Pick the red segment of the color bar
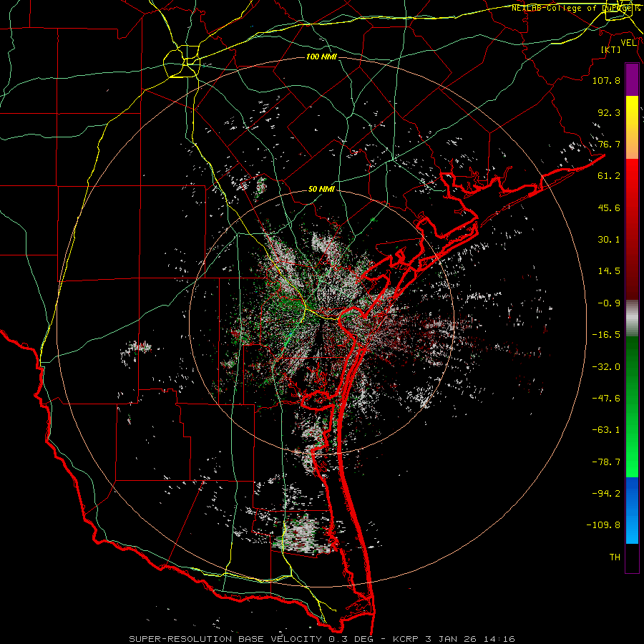644x644 pixels. click(x=632, y=229)
